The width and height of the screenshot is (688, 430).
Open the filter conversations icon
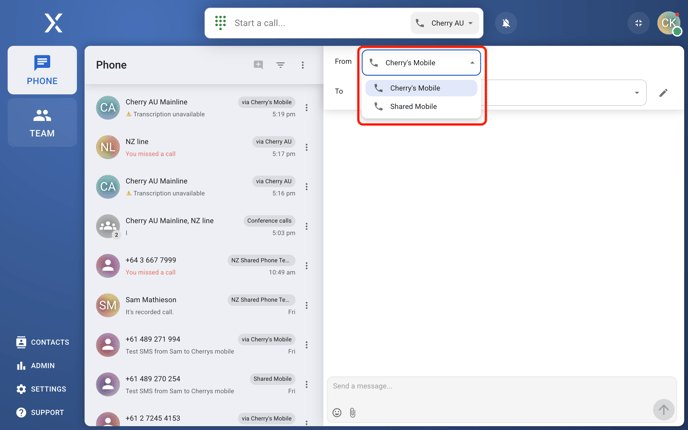point(280,65)
